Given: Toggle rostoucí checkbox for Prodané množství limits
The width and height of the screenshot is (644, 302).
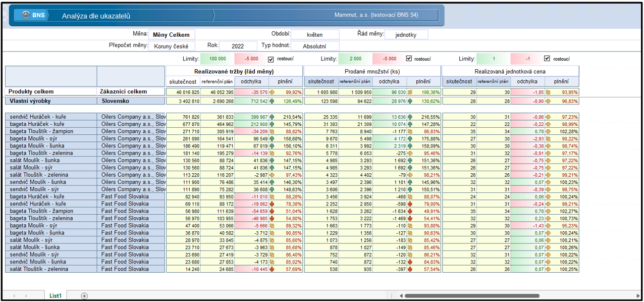Looking at the screenshot, I should [x=409, y=59].
